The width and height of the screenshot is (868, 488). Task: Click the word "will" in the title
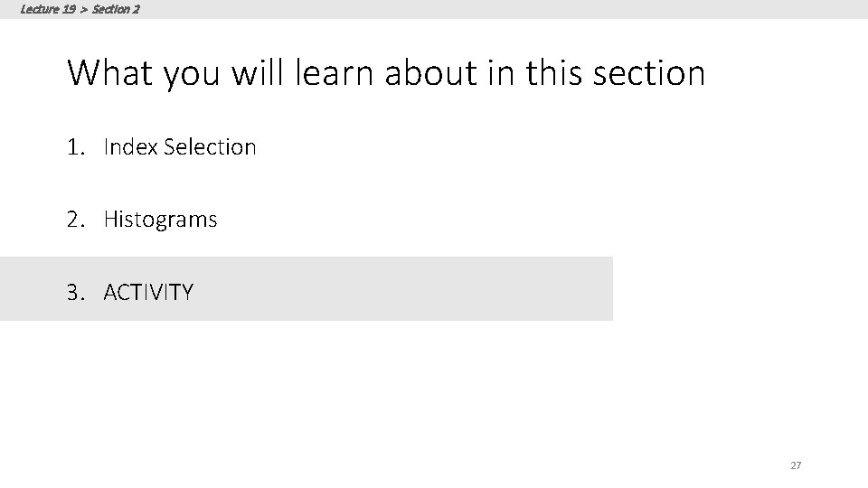(x=256, y=72)
